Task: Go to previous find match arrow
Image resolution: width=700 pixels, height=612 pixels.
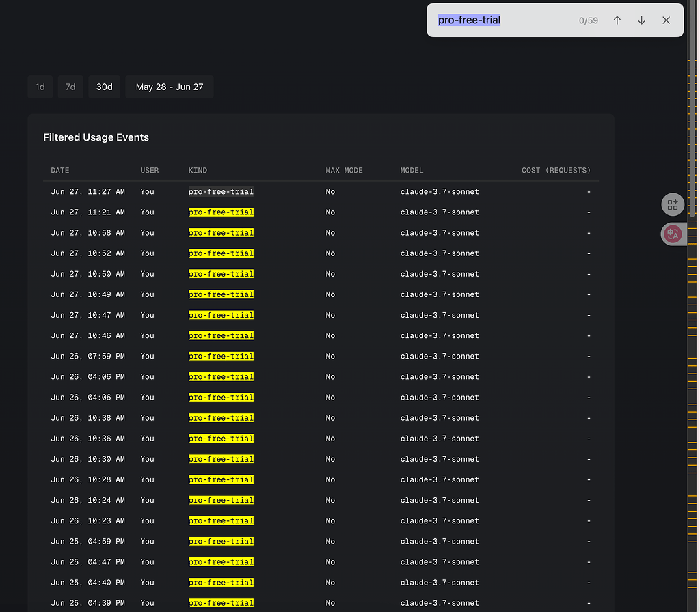Action: click(617, 20)
